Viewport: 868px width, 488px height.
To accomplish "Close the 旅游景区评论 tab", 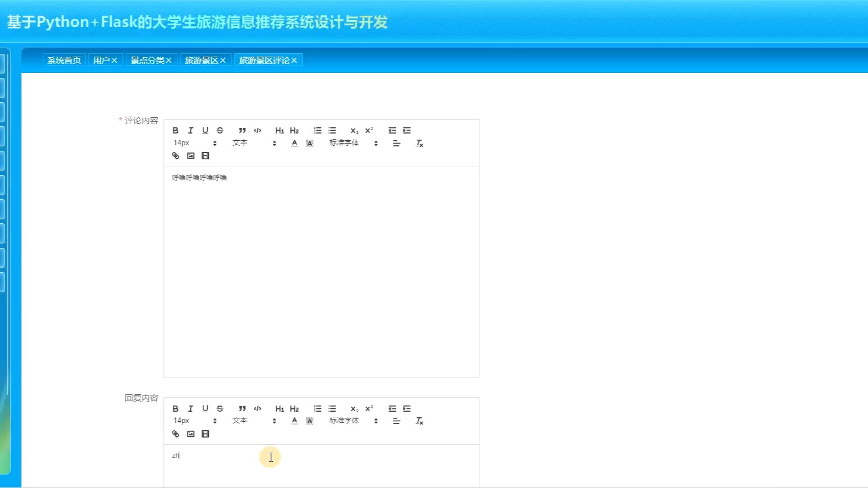I will [294, 60].
